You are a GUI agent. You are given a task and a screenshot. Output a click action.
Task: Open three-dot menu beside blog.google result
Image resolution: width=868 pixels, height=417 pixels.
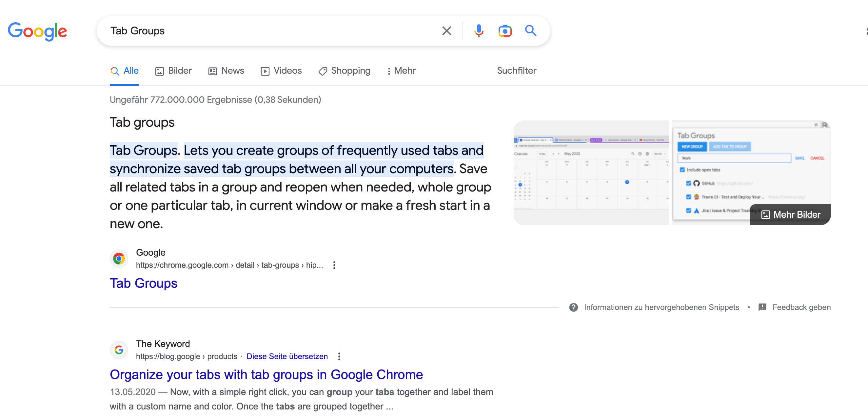339,356
